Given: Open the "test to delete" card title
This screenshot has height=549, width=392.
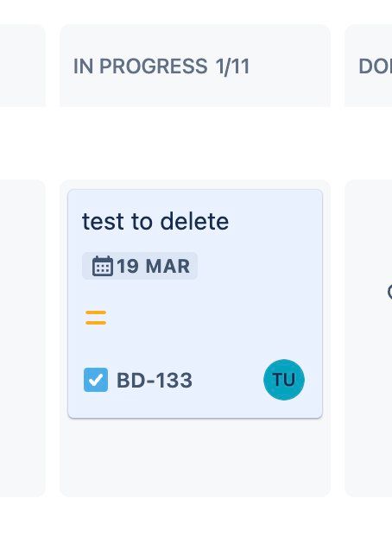Looking at the screenshot, I should pos(155,221).
